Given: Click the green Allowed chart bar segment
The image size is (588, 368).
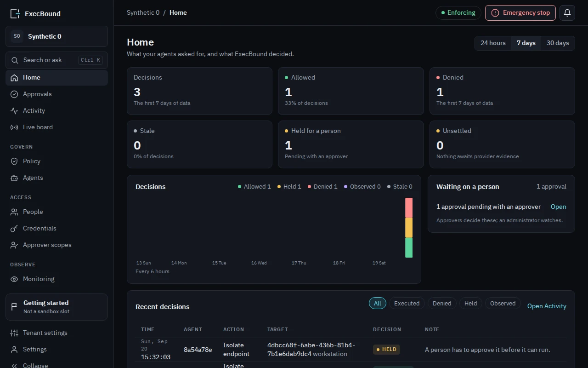Looking at the screenshot, I should point(409,247).
